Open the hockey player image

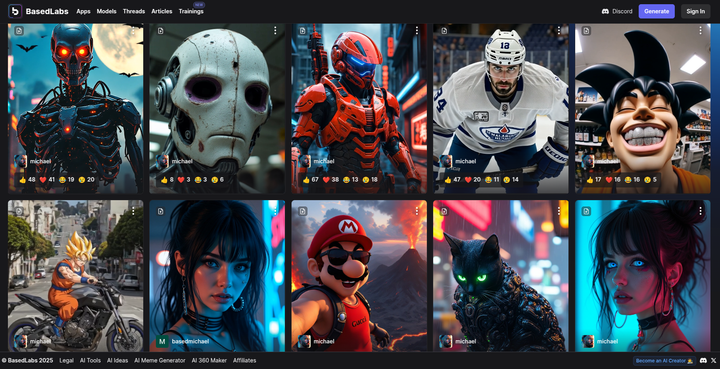tap(501, 108)
